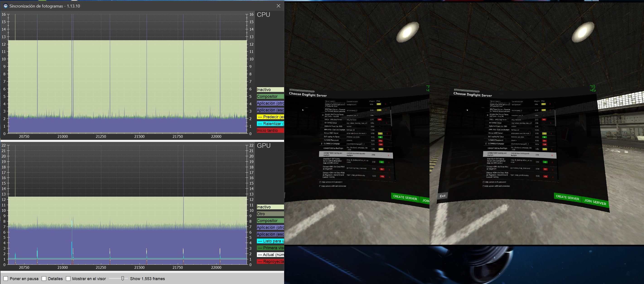Click lock icon beside CLOWNSDynCampaign in right view
The image size is (644, 284).
pos(486,144)
